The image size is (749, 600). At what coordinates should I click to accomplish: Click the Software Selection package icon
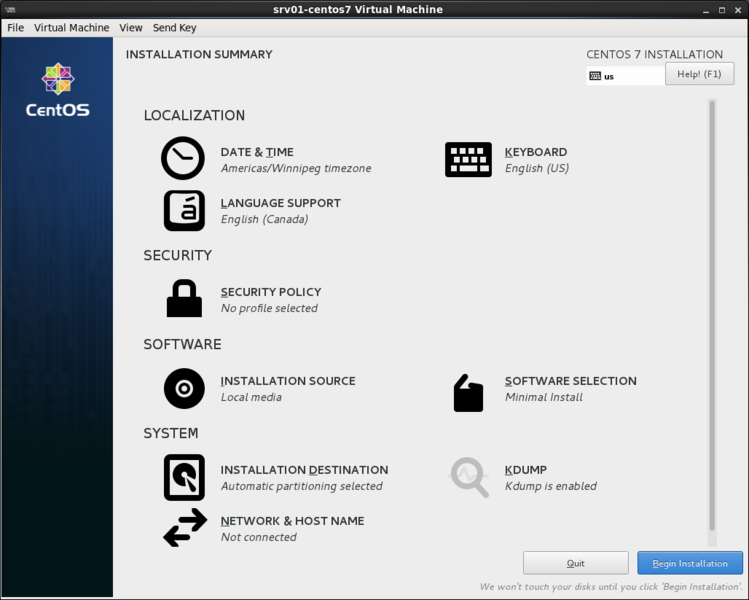pyautogui.click(x=468, y=393)
